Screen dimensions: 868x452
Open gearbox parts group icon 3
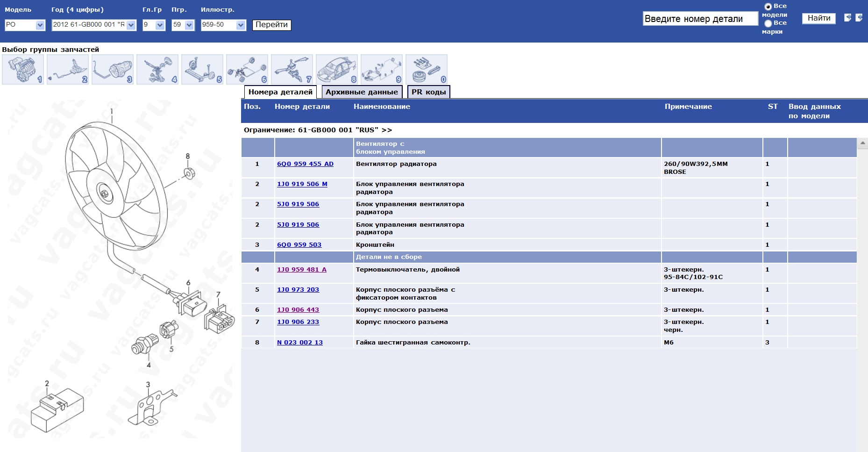(x=113, y=69)
